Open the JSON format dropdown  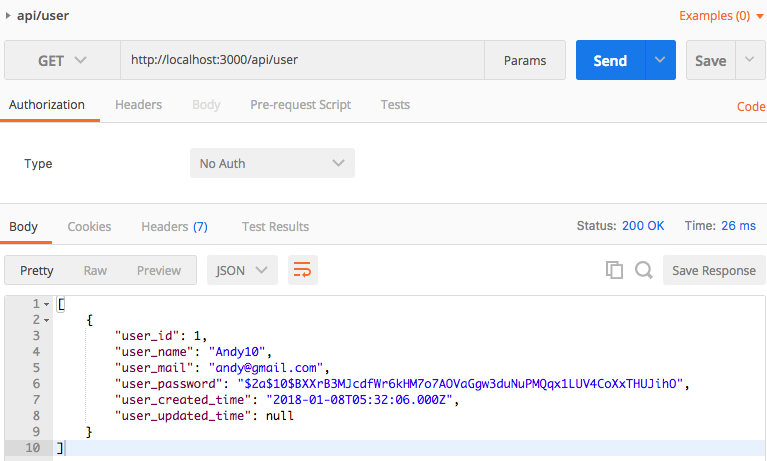[x=242, y=270]
